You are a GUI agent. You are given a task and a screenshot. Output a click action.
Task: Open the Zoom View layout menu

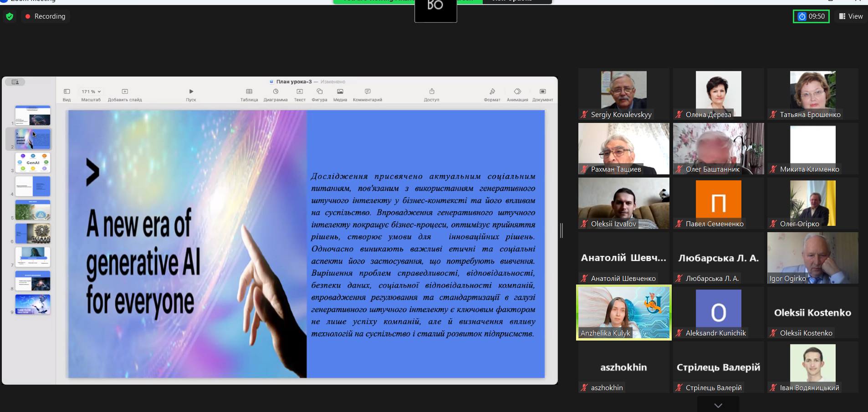click(x=851, y=16)
